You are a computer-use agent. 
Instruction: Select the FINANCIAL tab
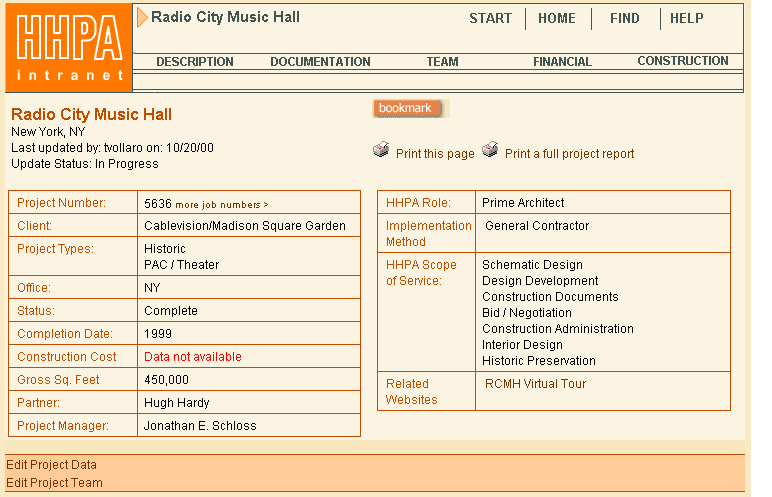click(562, 62)
